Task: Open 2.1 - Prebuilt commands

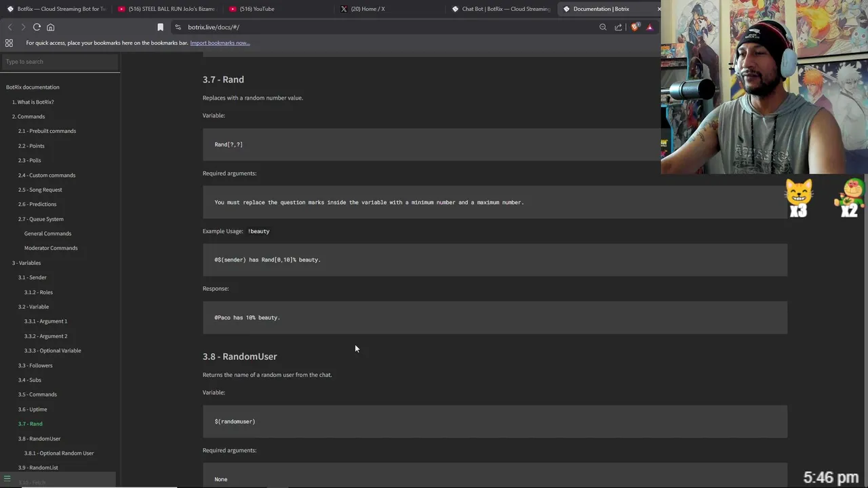Action: click(47, 131)
